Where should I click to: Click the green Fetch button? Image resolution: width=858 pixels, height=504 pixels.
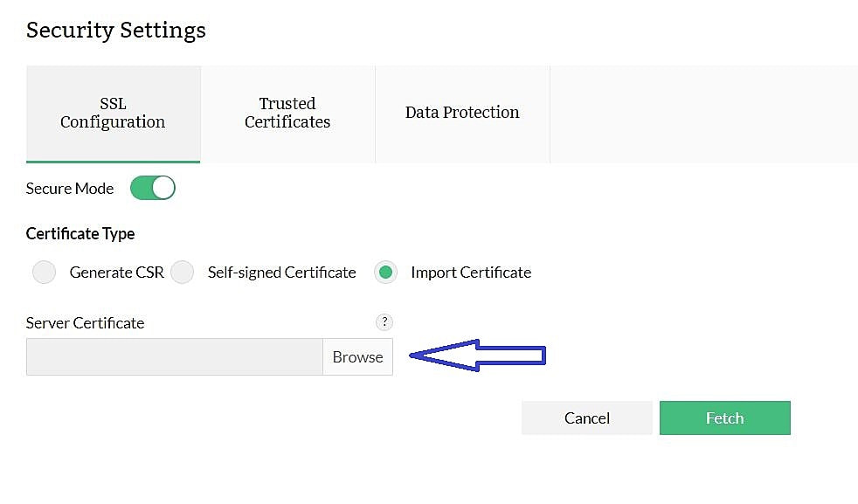pos(724,418)
